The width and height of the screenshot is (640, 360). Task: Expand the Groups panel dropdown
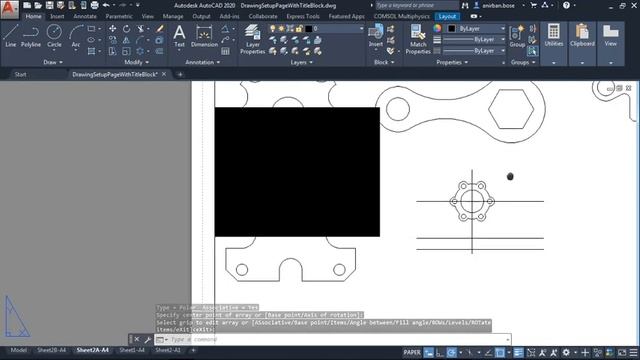point(523,62)
